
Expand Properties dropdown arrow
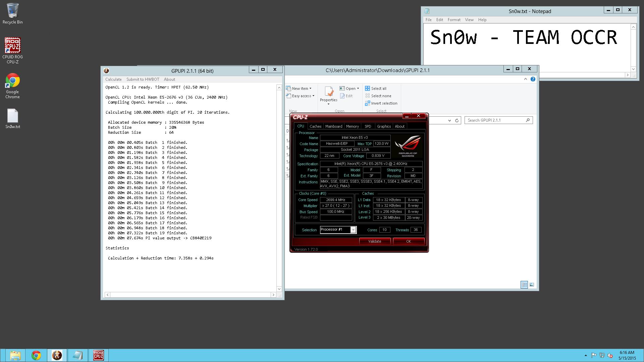(x=328, y=104)
